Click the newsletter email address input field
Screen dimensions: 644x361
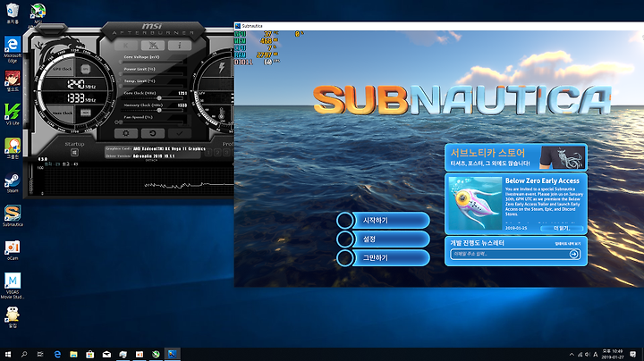[x=509, y=254]
